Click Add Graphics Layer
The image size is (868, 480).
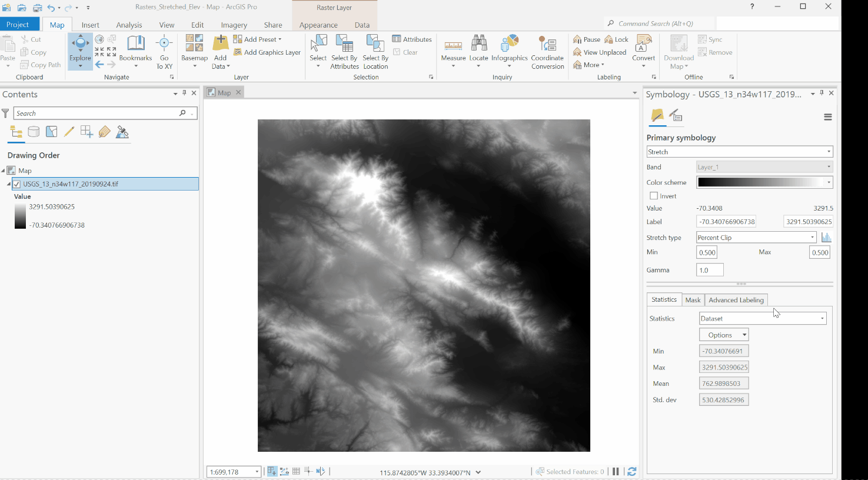(267, 52)
